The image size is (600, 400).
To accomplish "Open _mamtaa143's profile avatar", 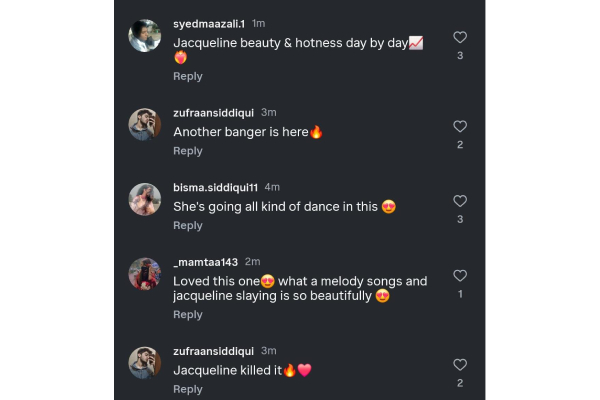I will (145, 274).
